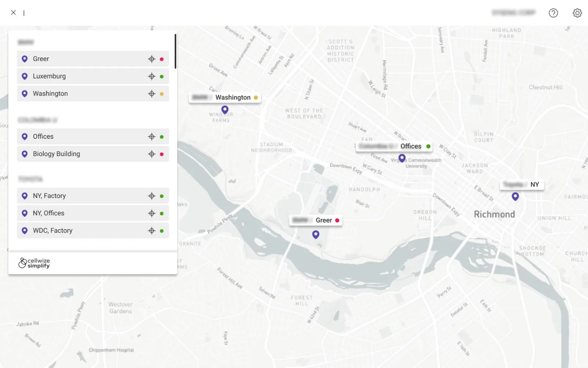Locate Greer using its crosshair icon
The image size is (588, 368).
click(152, 59)
